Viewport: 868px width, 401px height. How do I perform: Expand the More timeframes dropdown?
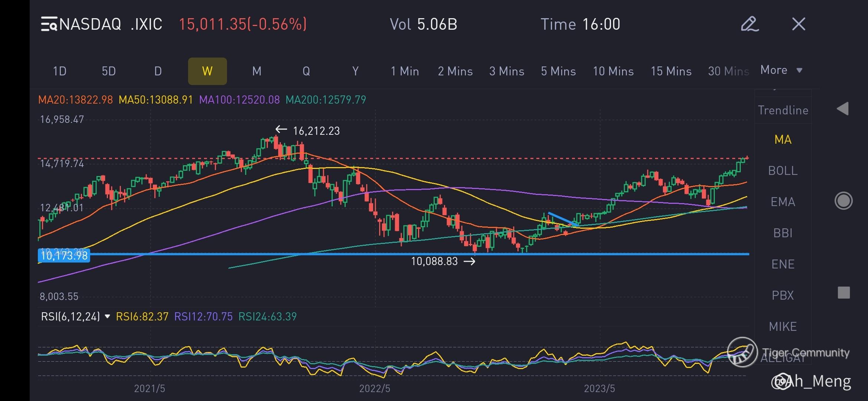point(781,70)
